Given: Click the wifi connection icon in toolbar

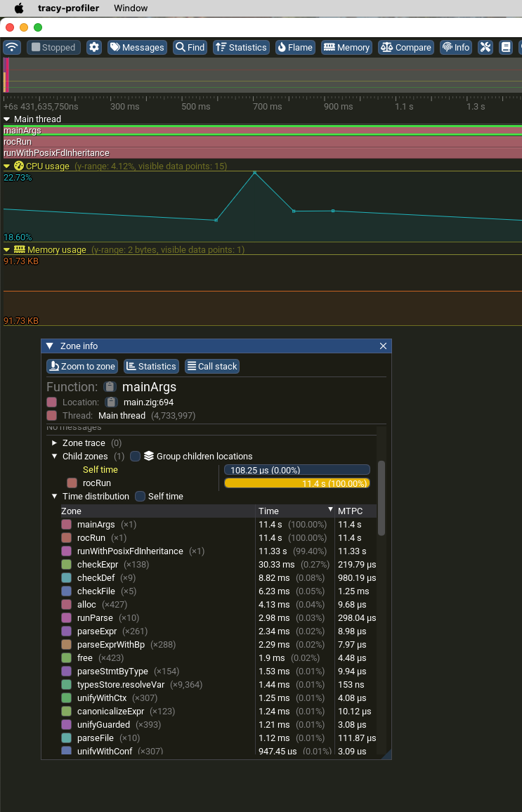Looking at the screenshot, I should click(x=12, y=47).
